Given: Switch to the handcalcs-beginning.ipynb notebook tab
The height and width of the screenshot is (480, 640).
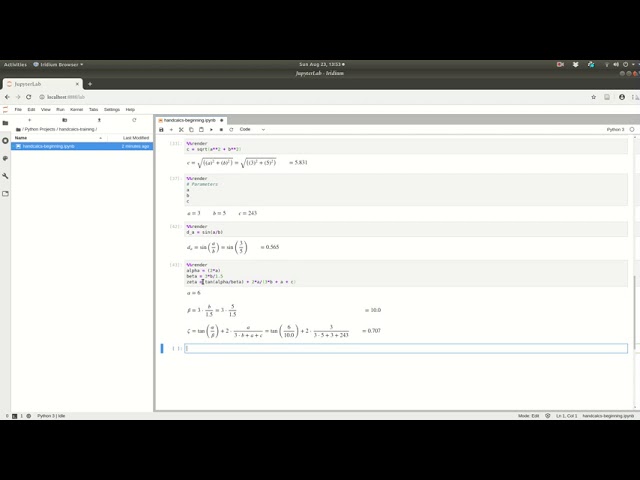Looking at the screenshot, I should click(190, 120).
